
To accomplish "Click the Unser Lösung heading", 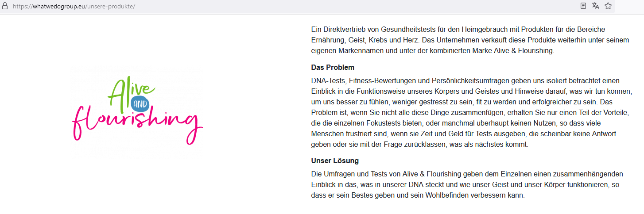I will pyautogui.click(x=335, y=160).
